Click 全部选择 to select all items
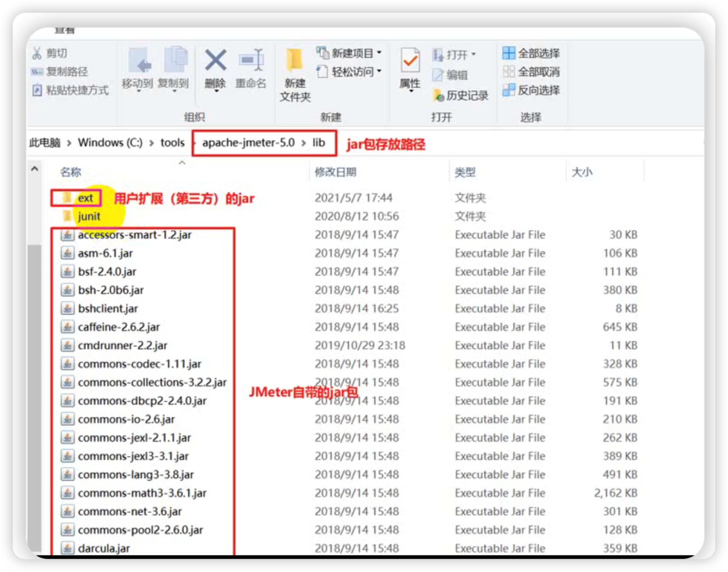 (530, 52)
